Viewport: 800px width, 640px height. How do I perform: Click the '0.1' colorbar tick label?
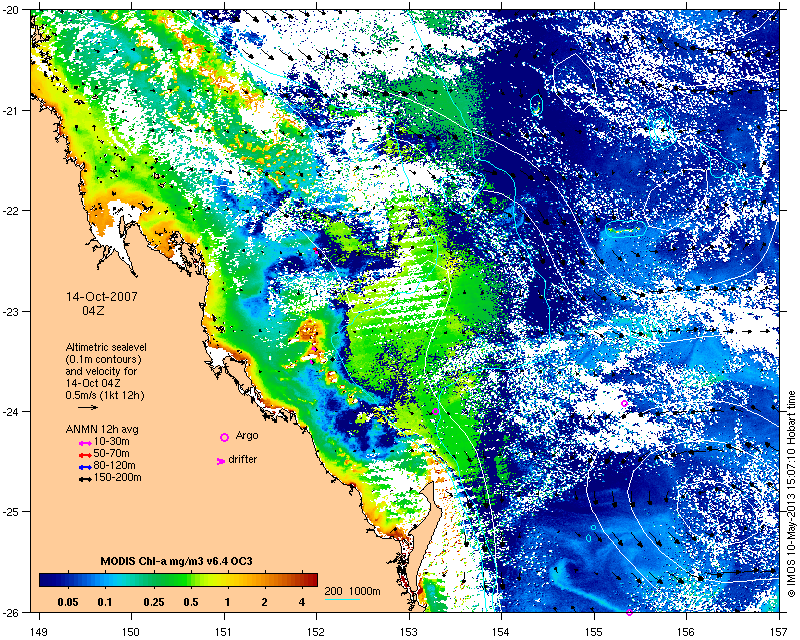click(105, 602)
